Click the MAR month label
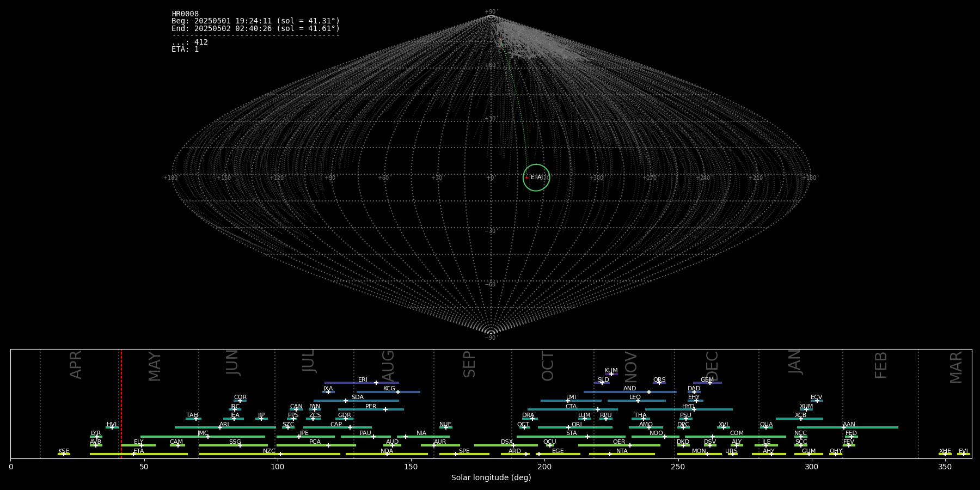The width and height of the screenshot is (980, 490). click(x=956, y=367)
